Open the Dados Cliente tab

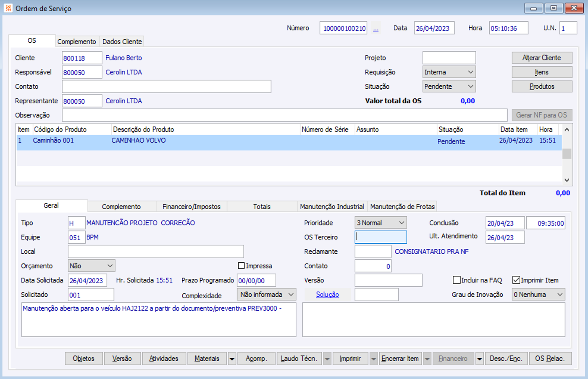click(x=122, y=42)
